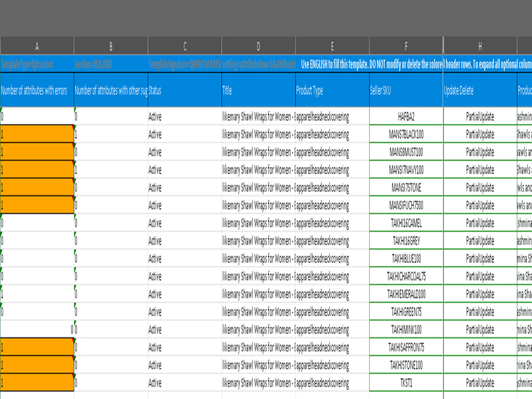Click Seller SKU cell HAFBA2
The image size is (532, 399).
[406, 117]
